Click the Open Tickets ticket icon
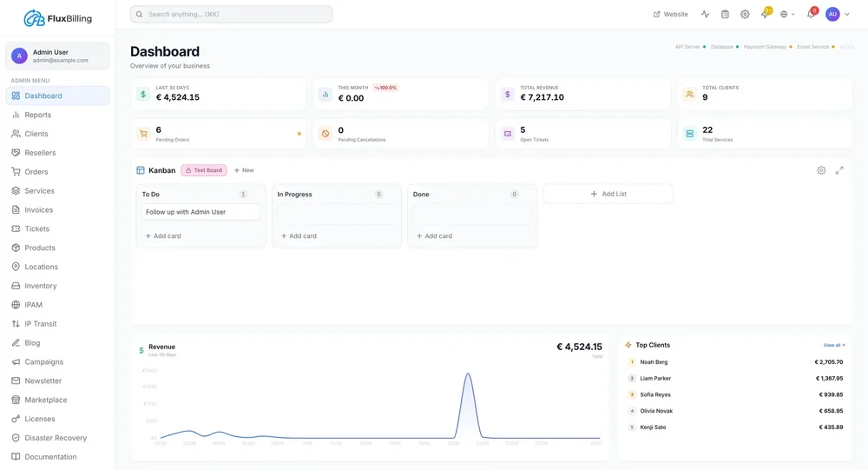This screenshot has height=470, width=868. (508, 134)
